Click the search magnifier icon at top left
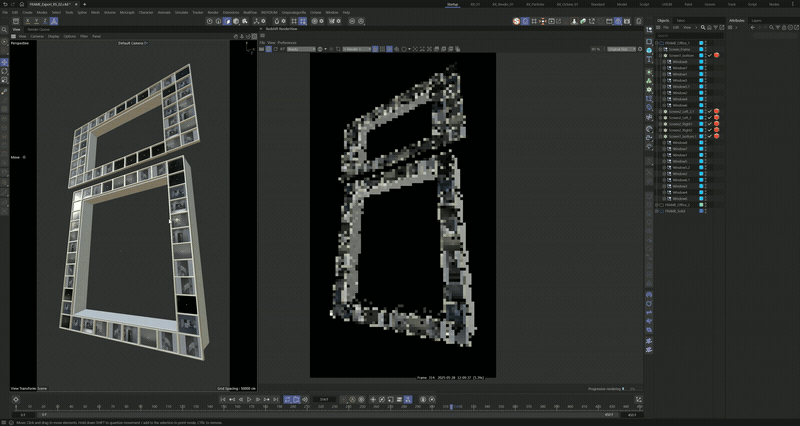The width and height of the screenshot is (800, 426). point(5,30)
